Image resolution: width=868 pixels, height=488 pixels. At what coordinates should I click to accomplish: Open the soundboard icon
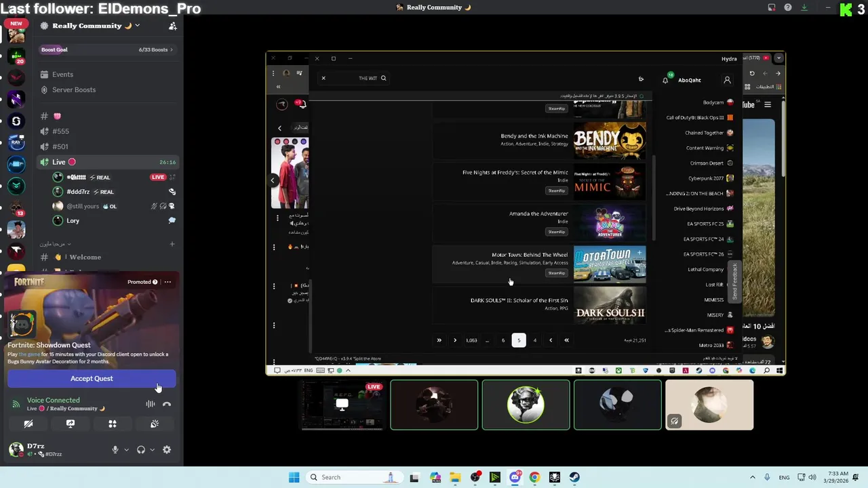tap(155, 424)
